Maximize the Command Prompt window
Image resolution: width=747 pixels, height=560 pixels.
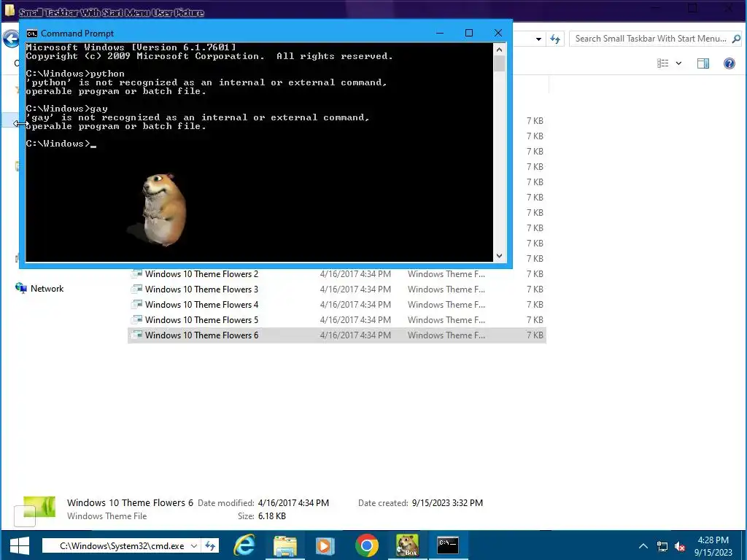click(469, 33)
